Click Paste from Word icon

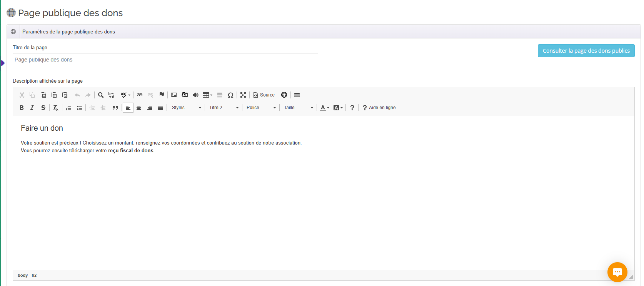[x=65, y=95]
